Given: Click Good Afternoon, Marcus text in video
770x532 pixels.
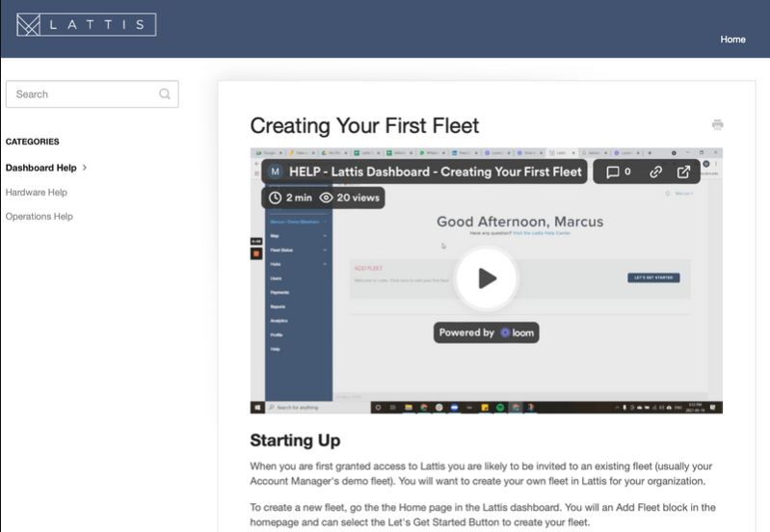Looking at the screenshot, I should click(520, 222).
